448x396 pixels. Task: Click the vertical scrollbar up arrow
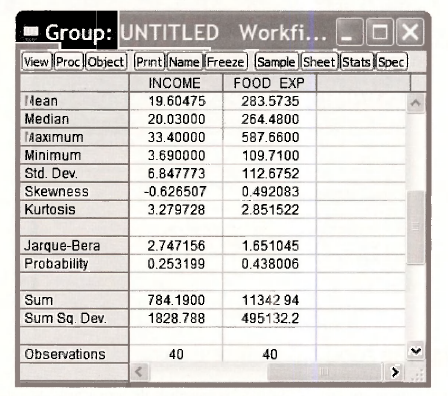coord(415,103)
